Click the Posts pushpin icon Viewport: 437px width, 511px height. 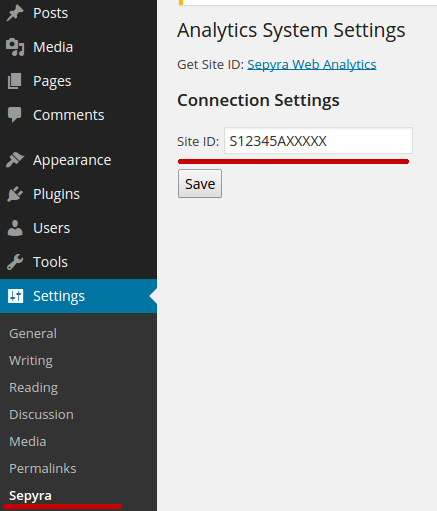click(15, 13)
